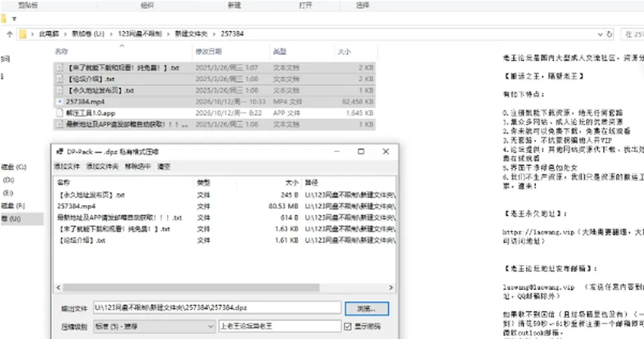
Task: Navigate to 此电脑 in the address bar
Action: tap(49, 34)
